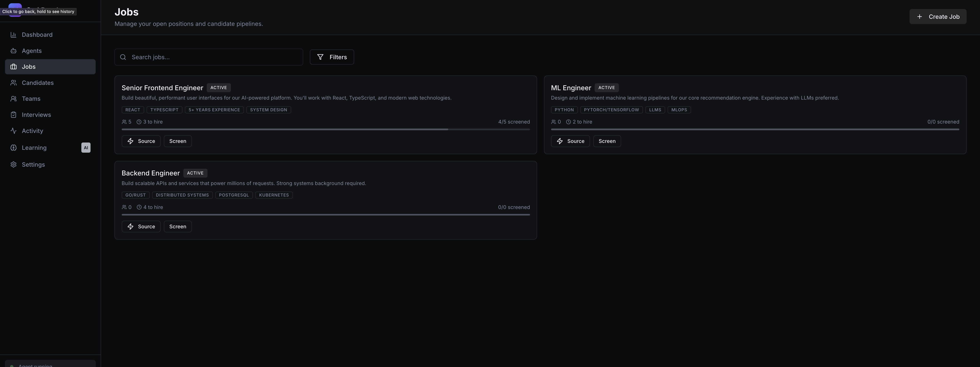Click the Candidates people icon in sidebar
The width and height of the screenshot is (980, 367).
(13, 83)
